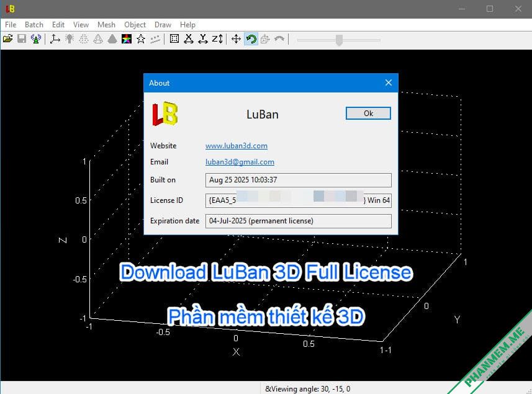Click the outlined star icon
Image resolution: width=532 pixels, height=394 pixels.
coord(141,39)
